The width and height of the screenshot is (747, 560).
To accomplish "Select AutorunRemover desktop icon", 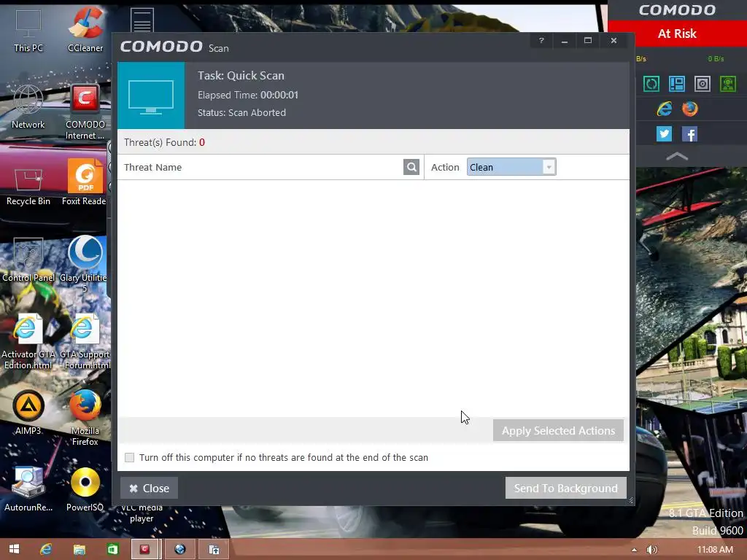I will 28,489.
